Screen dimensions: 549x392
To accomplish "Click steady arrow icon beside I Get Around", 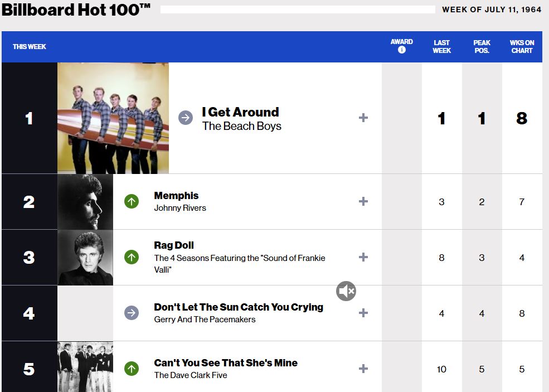I will [186, 118].
